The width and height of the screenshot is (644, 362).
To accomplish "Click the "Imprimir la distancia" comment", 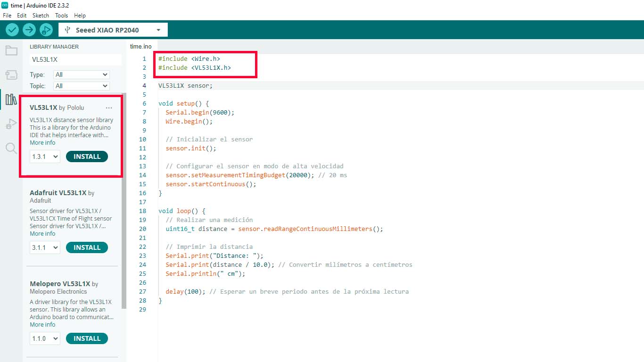I will tap(209, 247).
